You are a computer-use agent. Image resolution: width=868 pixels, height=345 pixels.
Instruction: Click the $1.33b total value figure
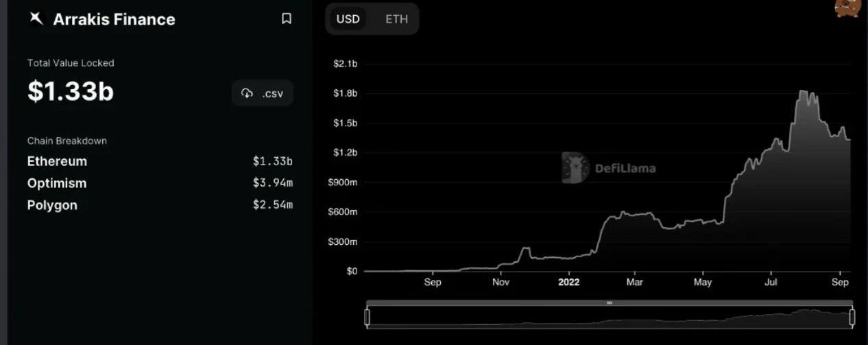[x=71, y=91]
